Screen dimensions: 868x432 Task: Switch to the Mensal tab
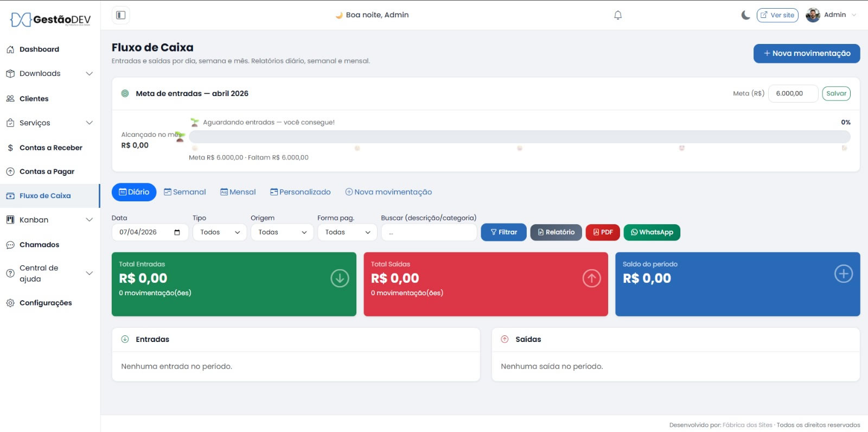[x=238, y=192]
